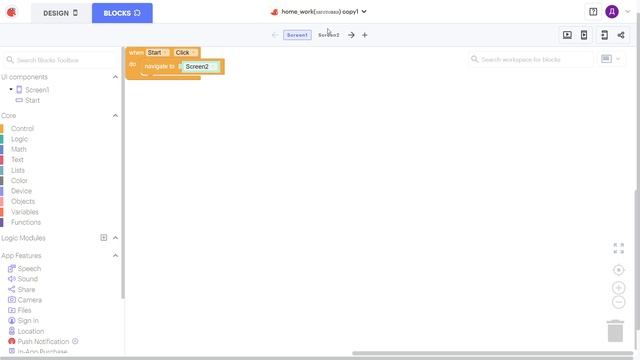Open live test on device icon
Image resolution: width=640 pixels, height=360 pixels.
coord(584,35)
